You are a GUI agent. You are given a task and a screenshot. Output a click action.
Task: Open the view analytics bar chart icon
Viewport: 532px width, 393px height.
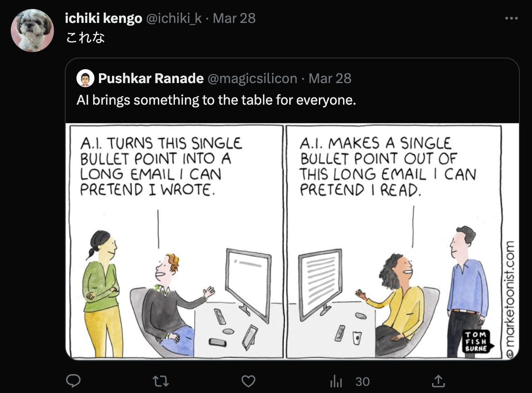click(x=336, y=381)
